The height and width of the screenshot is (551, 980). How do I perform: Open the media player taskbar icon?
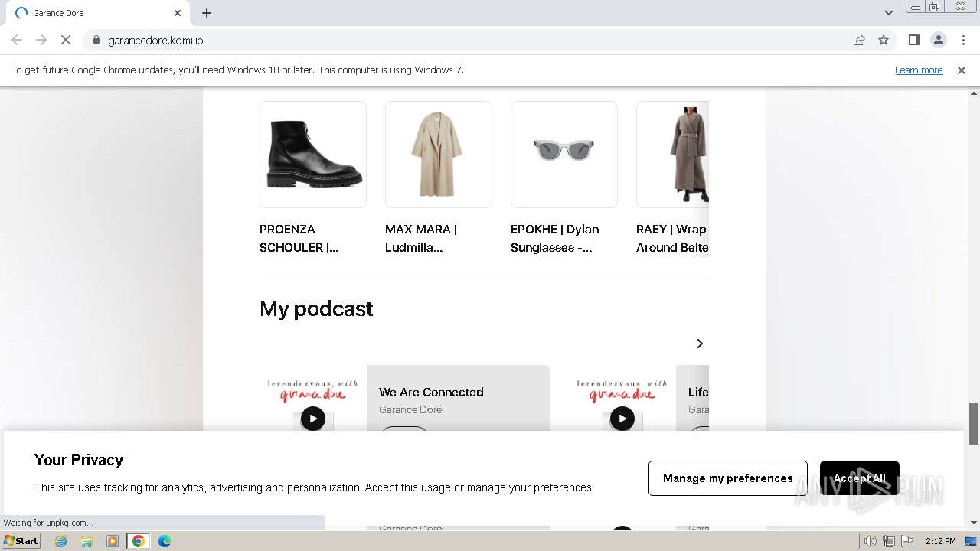point(113,541)
